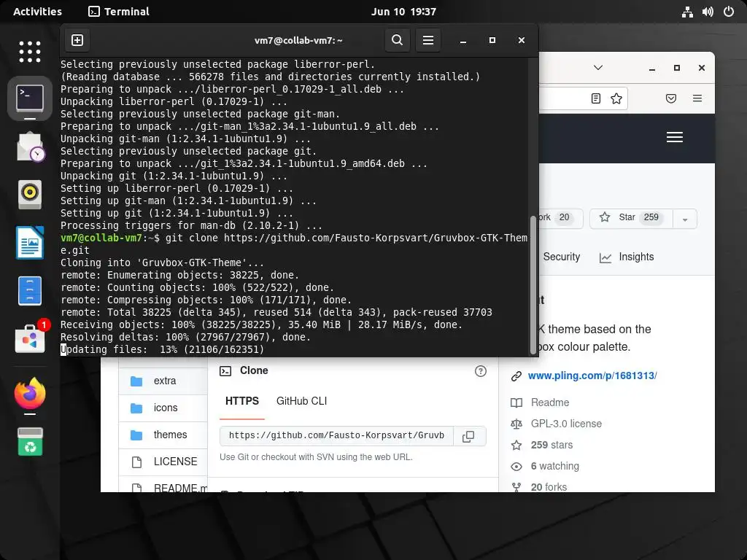Star the Gruvbox repository

tap(631, 217)
